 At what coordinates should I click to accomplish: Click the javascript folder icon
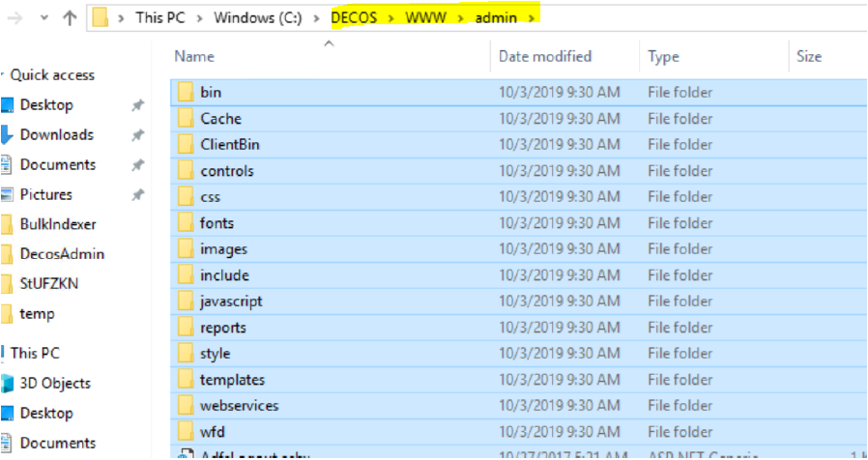point(186,302)
